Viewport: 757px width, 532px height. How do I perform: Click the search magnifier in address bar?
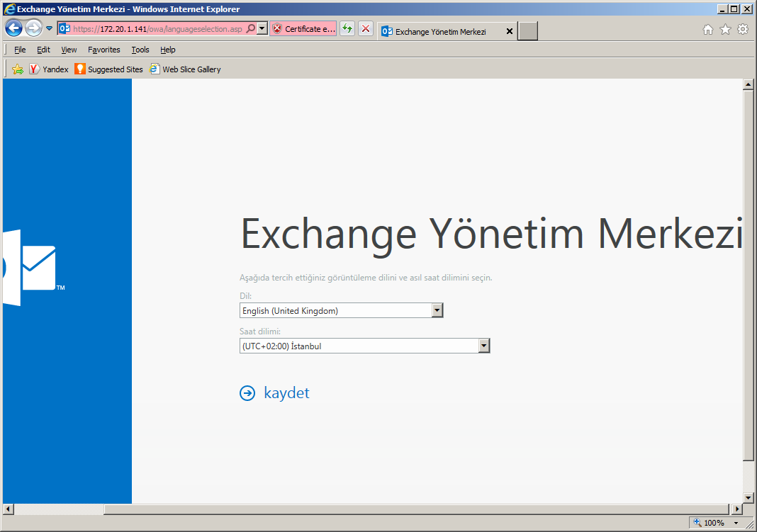click(251, 28)
